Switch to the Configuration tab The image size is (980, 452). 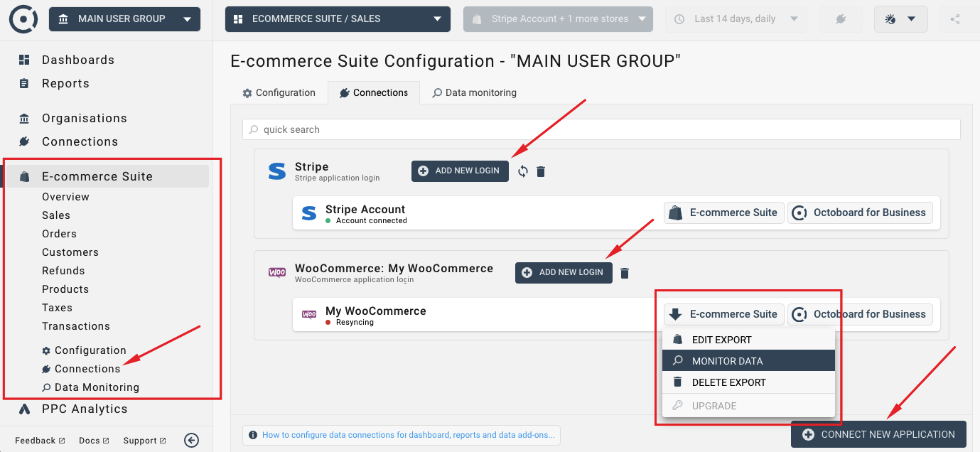pos(279,93)
